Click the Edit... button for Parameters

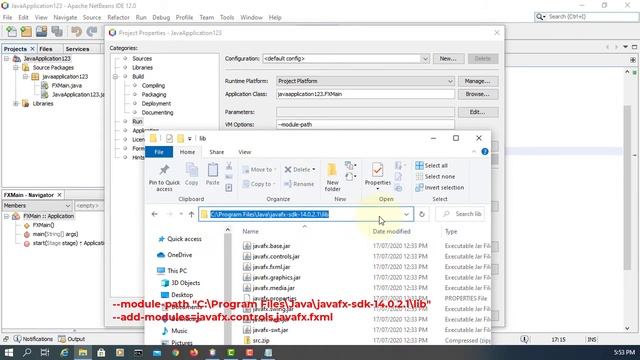pos(478,112)
